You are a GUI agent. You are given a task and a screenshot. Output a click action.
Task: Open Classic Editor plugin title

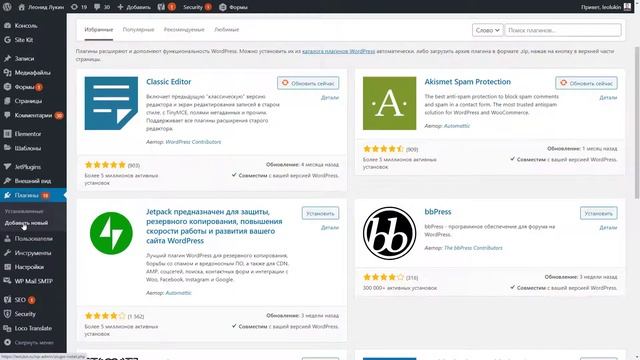point(169,82)
